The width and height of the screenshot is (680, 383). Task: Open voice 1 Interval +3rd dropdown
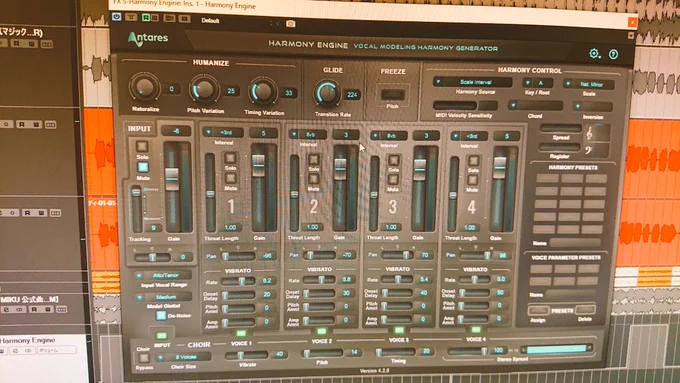(223, 132)
